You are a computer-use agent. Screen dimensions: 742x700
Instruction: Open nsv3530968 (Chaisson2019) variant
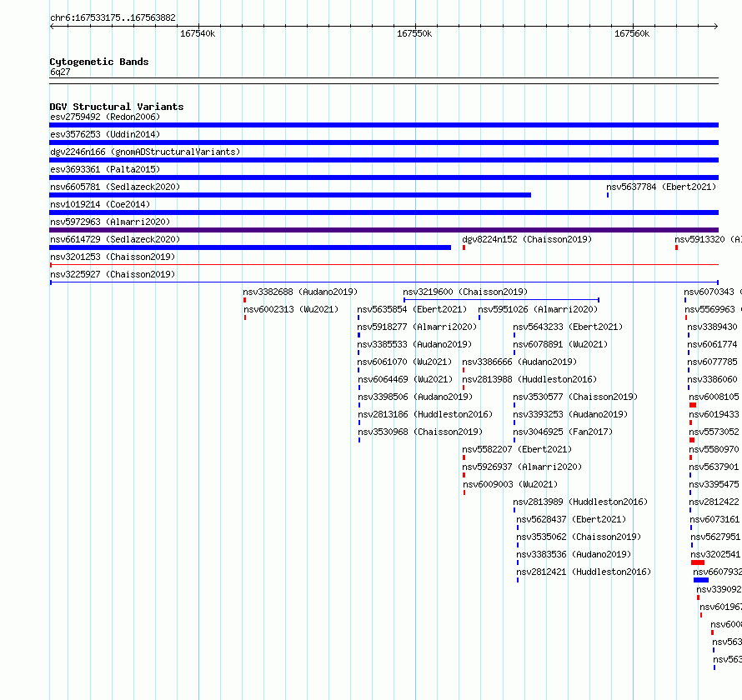coord(420,432)
